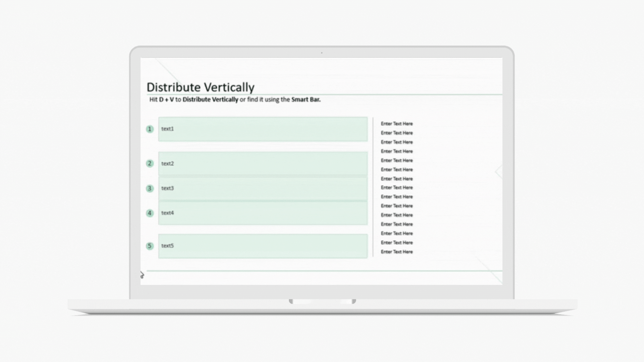Click the numbered circle badge 2
The width and height of the screenshot is (644, 362).
[x=150, y=164]
